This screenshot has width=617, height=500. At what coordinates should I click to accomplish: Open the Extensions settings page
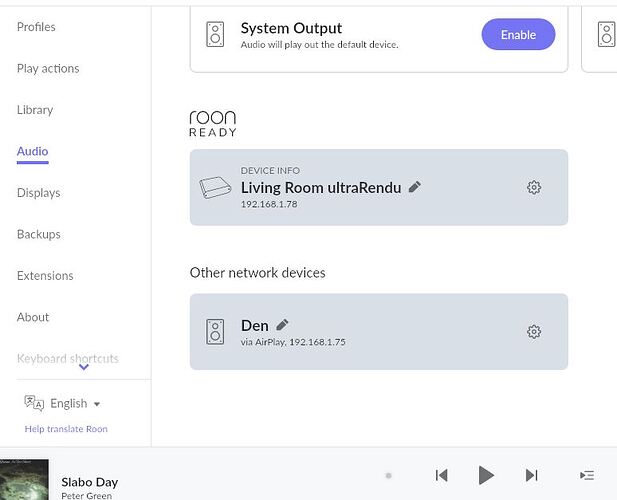tap(45, 276)
